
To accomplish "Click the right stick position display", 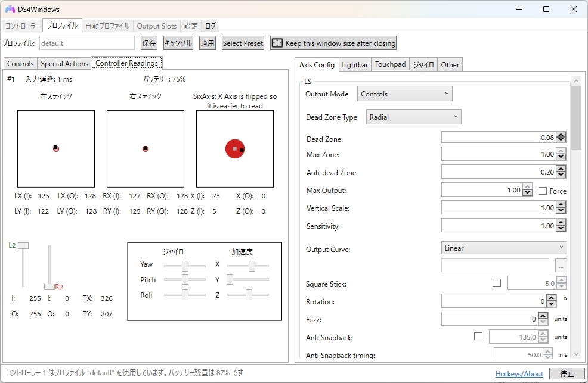I will click(146, 149).
